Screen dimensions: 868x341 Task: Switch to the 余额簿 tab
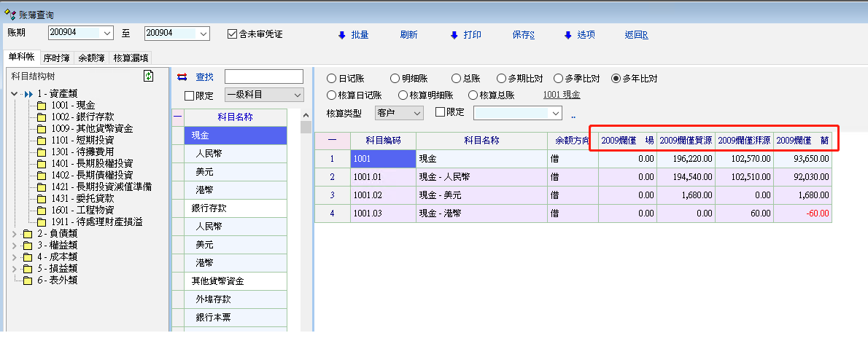[91, 58]
